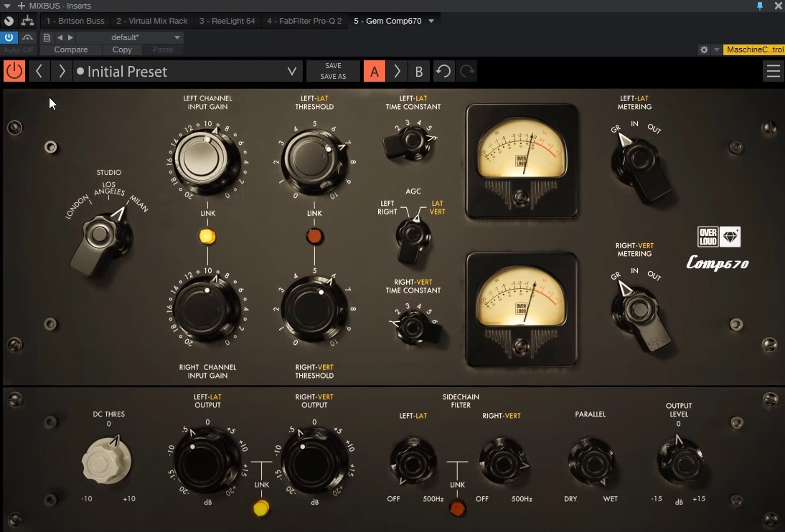Click the Overloud gem logo
Viewport: 785px width, 532px height.
coord(720,237)
